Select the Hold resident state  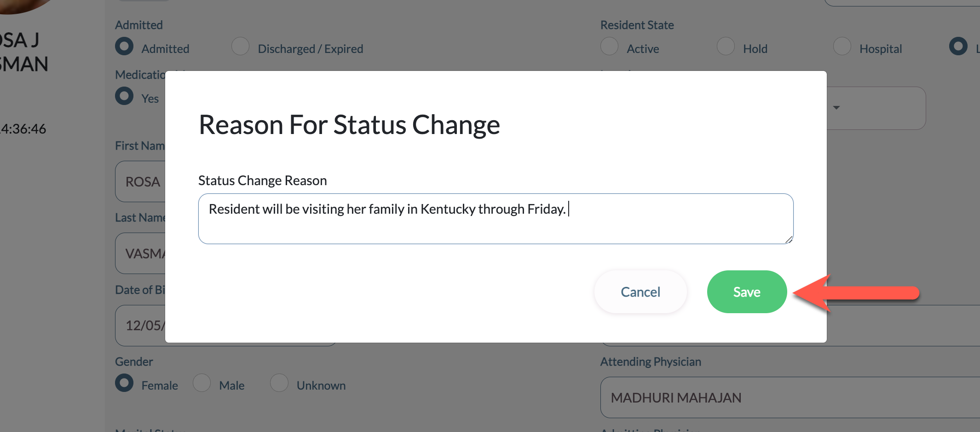726,47
